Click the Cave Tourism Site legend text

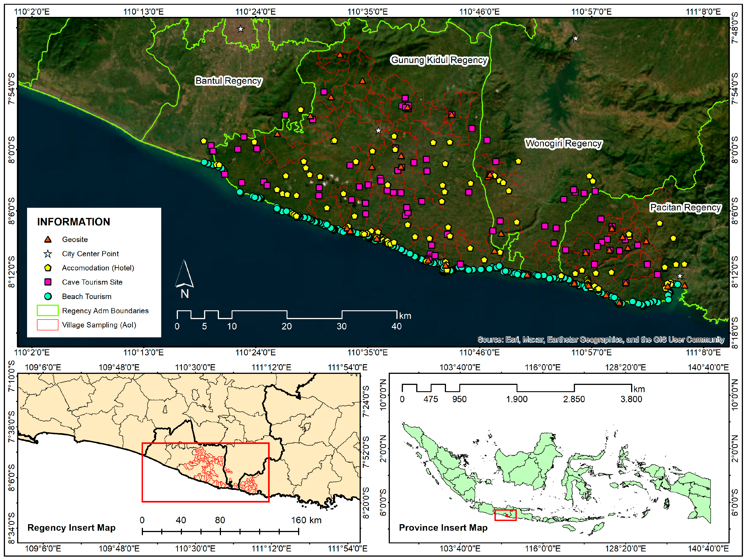92,282
